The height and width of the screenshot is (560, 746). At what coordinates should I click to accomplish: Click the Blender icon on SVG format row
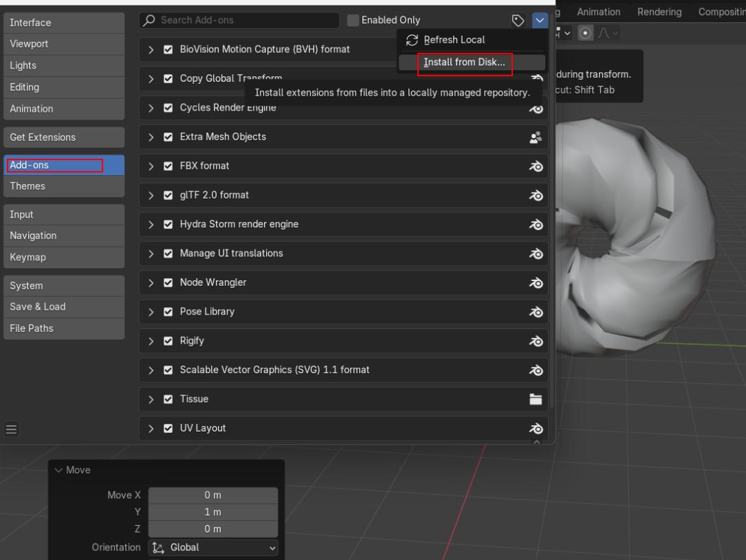pos(536,370)
